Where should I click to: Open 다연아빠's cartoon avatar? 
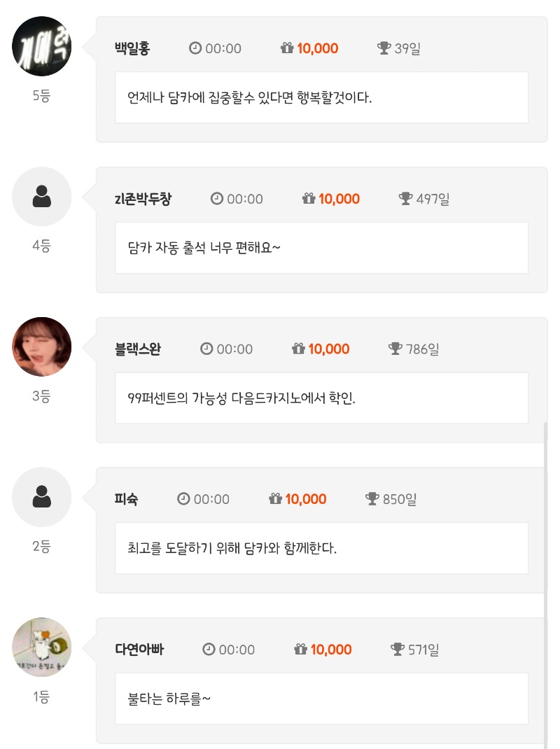pos(42,647)
